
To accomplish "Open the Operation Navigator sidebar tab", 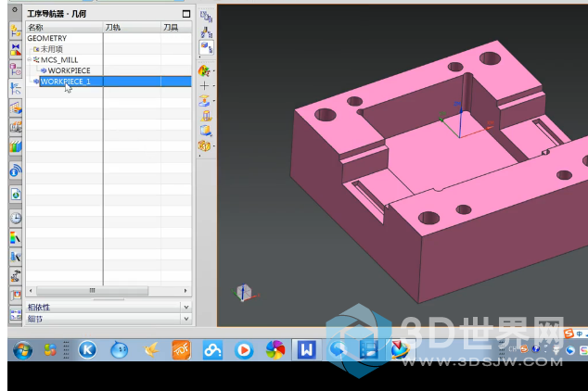I will point(16,88).
